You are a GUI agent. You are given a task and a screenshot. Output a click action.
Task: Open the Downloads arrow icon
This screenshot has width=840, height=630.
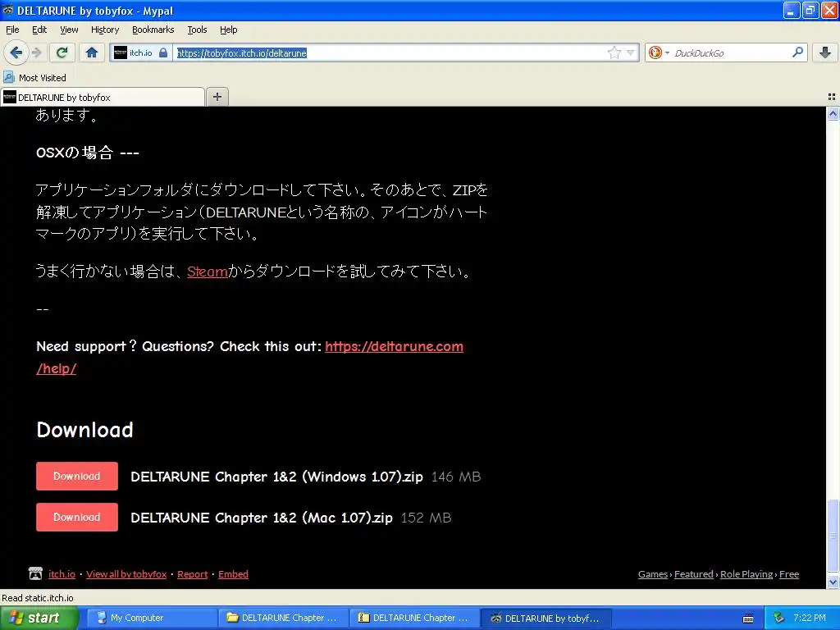pos(825,52)
